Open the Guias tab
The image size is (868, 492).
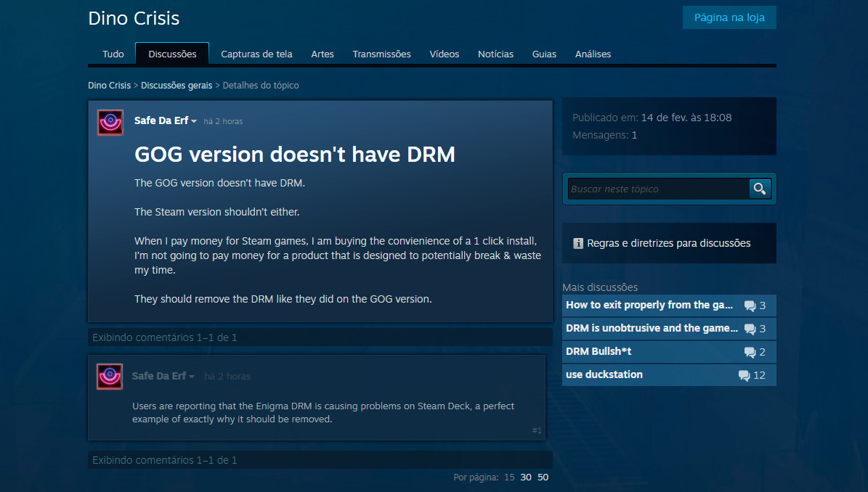(x=544, y=54)
